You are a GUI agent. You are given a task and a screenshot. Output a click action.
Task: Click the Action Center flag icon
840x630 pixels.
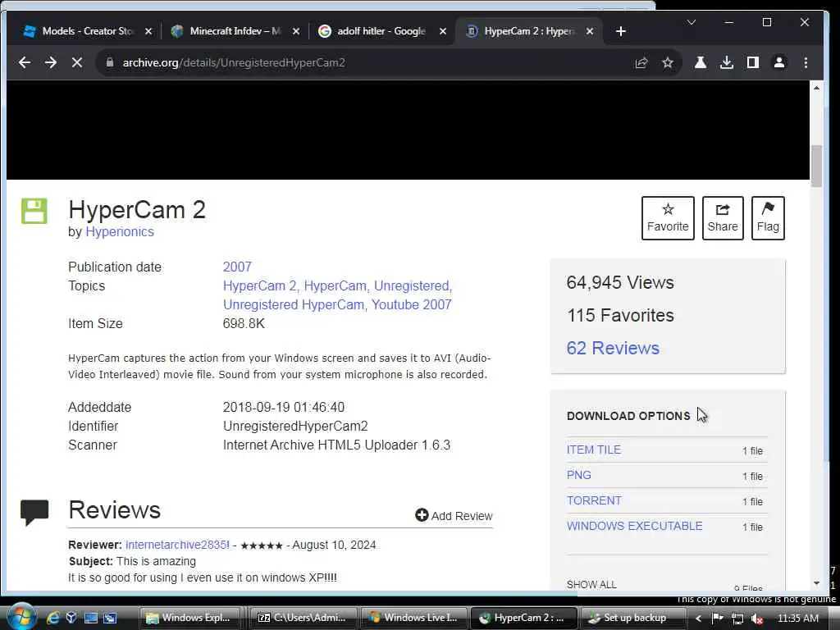tap(717, 619)
